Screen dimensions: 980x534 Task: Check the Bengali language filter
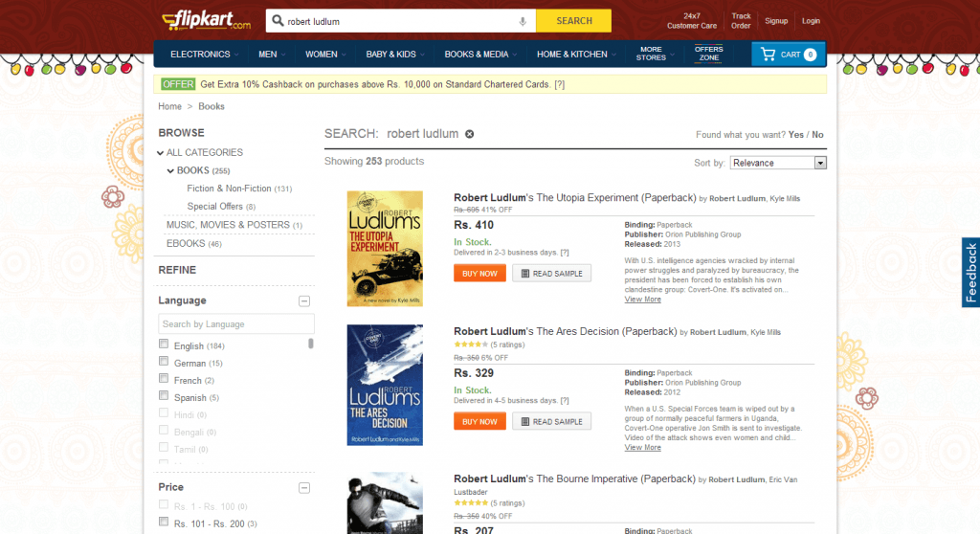click(x=164, y=431)
